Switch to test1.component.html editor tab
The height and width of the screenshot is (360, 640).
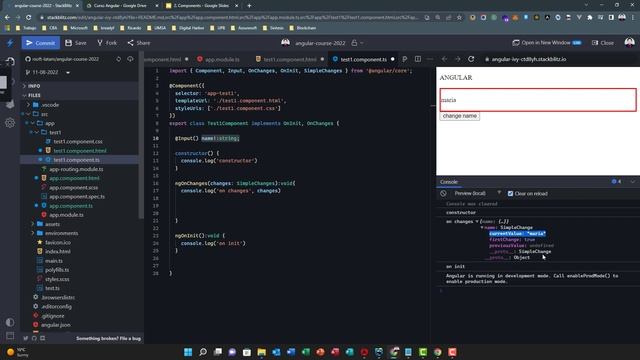click(x=289, y=59)
